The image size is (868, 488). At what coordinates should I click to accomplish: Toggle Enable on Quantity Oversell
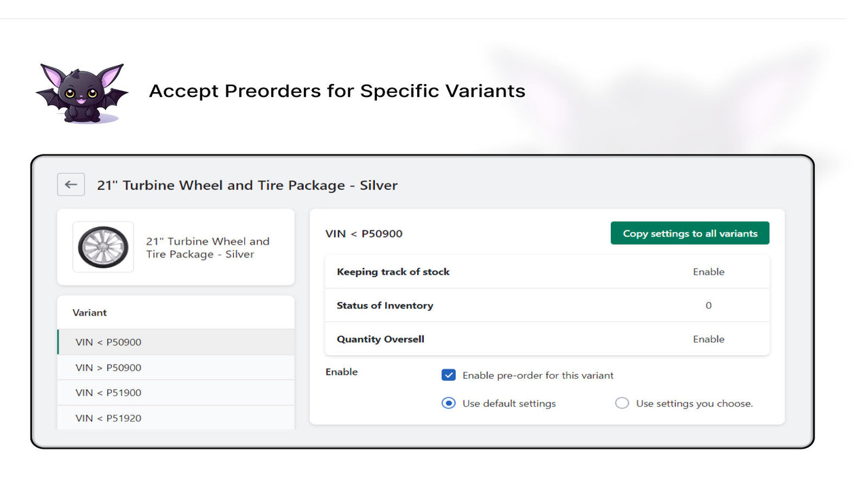pos(709,338)
